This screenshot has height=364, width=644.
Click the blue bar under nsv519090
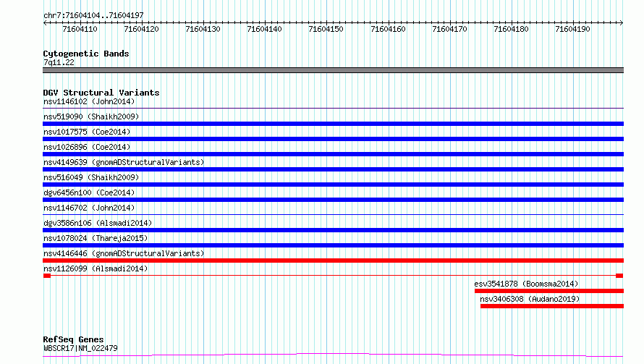333,124
